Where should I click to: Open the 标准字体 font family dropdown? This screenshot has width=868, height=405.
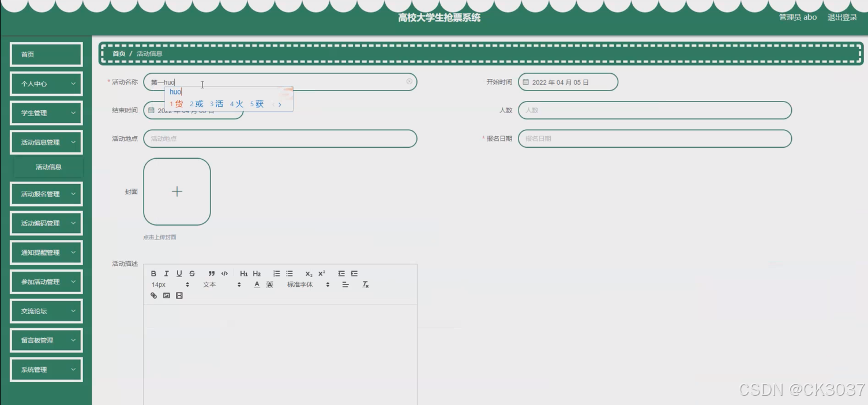pyautogui.click(x=309, y=284)
